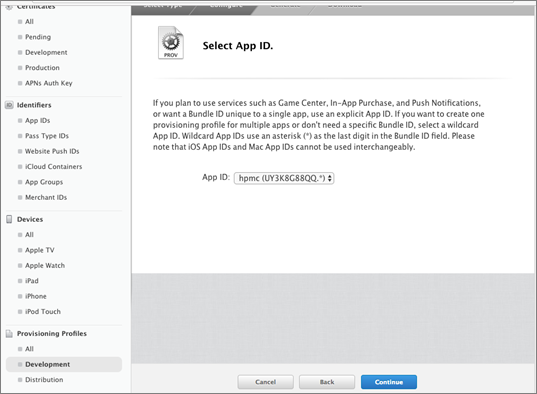This screenshot has width=537, height=394.
Task: Choose iCloud Containers in sidebar
Action: [x=53, y=167]
